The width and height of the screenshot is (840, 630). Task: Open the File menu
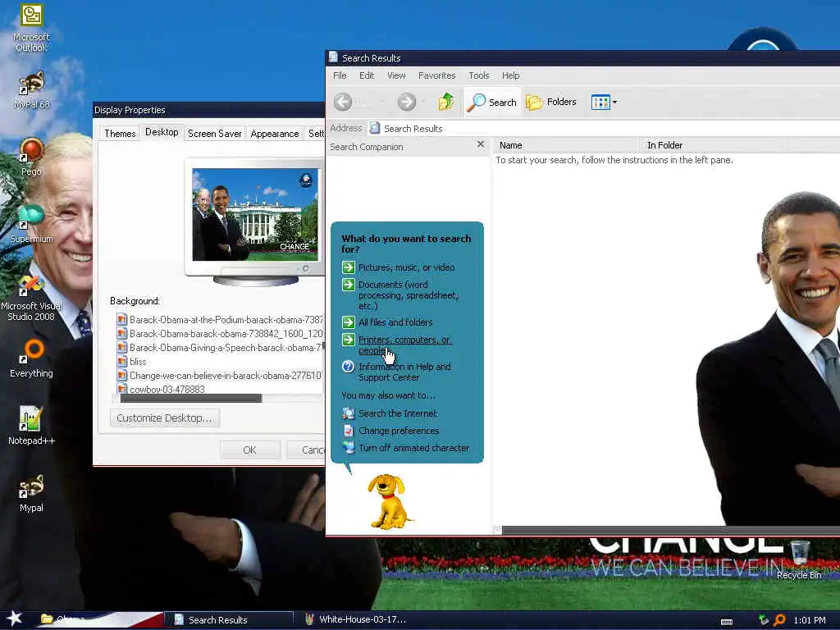coord(340,75)
